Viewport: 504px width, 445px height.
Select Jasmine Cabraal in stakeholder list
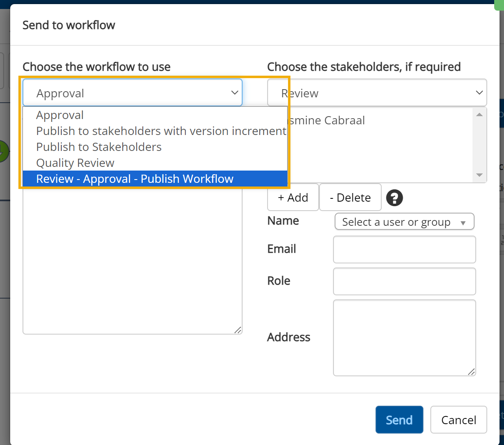[327, 121]
